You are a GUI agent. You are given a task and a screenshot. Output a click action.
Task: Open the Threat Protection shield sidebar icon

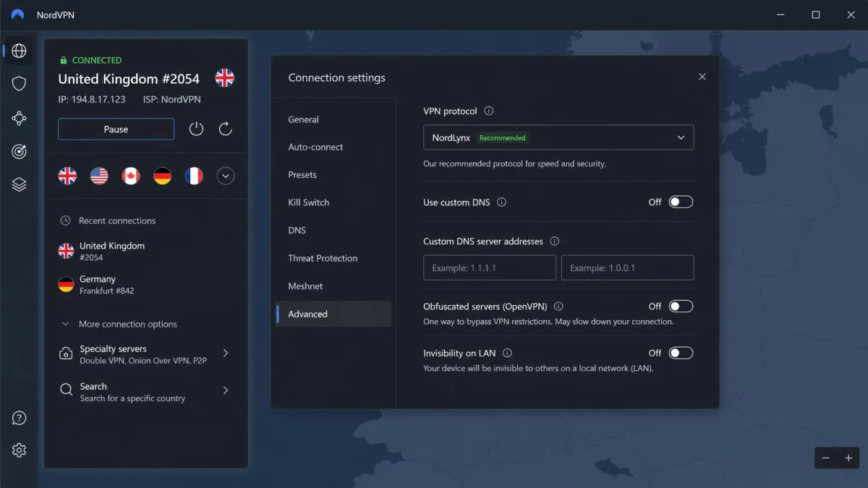click(x=20, y=84)
